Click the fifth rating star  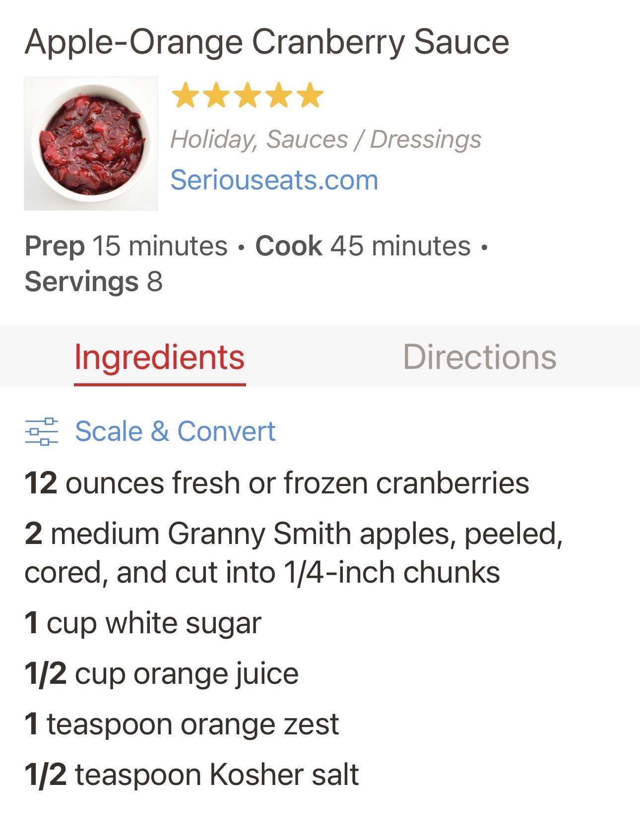[x=311, y=95]
